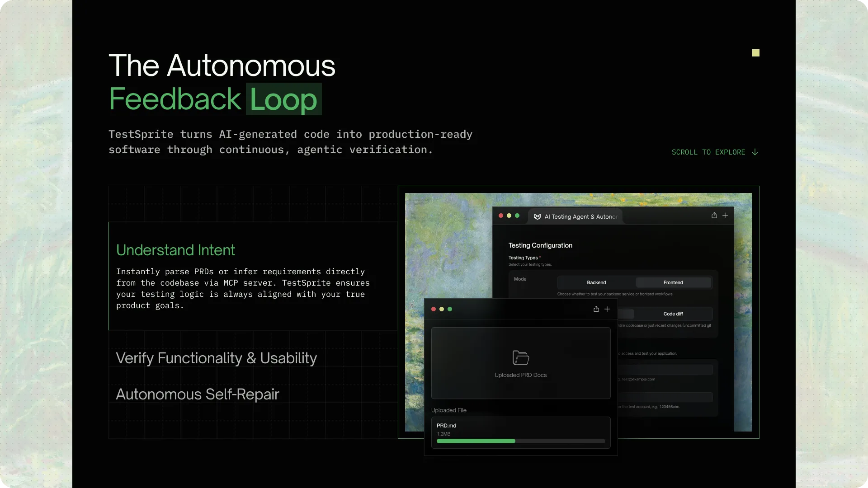Select the Code diff option
This screenshot has height=488, width=868.
673,314
